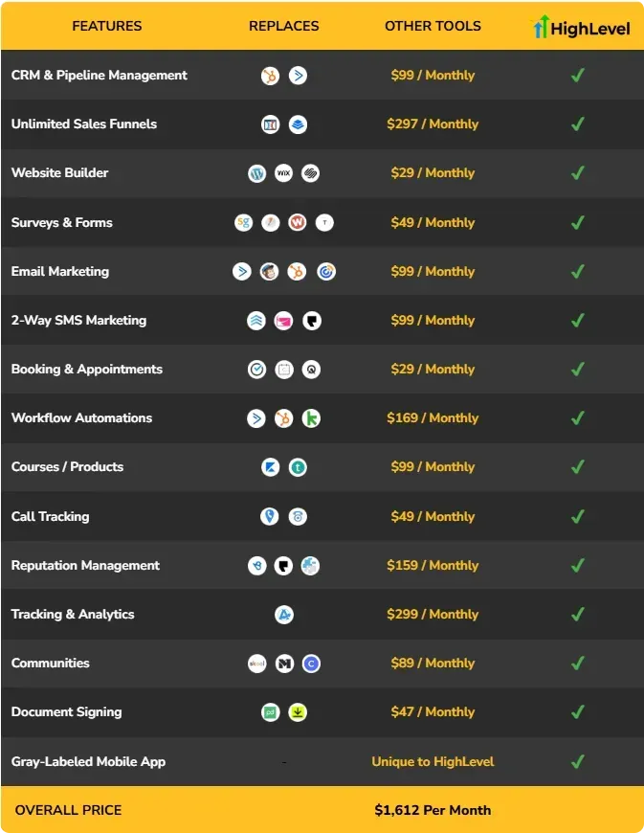This screenshot has height=833, width=644.
Task: Click the PandaDoc icon in Document Signing row
Action: [270, 712]
